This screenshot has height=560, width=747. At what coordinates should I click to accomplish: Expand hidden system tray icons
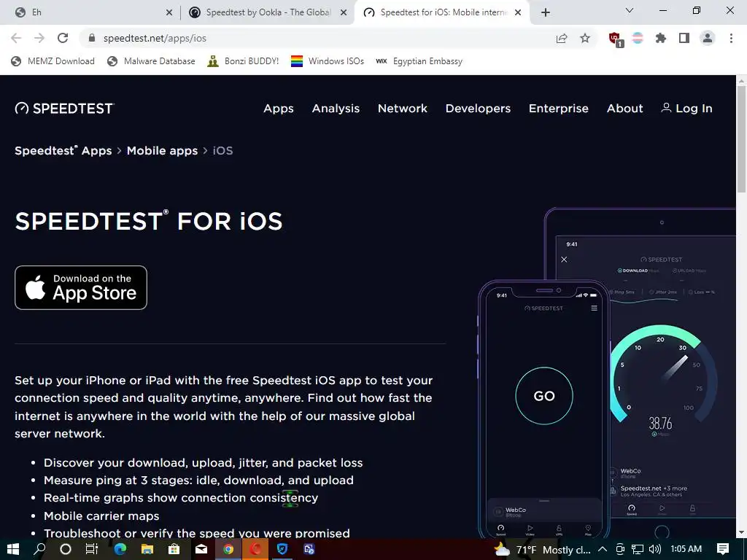pos(603,549)
